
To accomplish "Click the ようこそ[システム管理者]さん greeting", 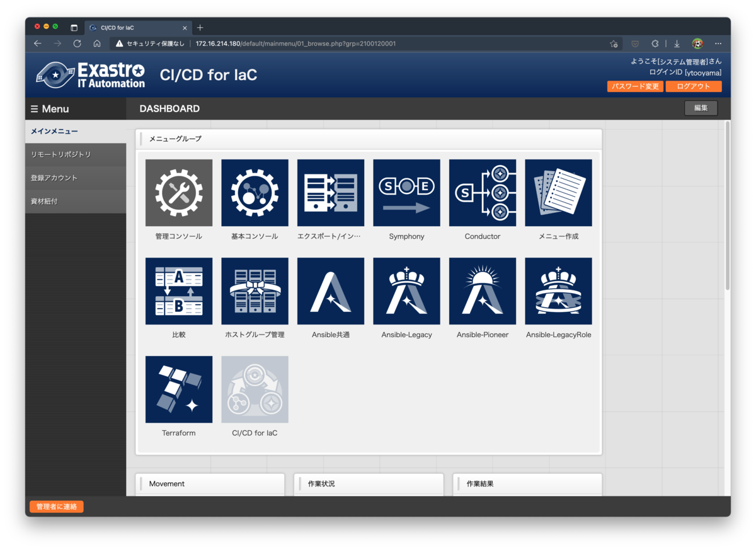I will (x=676, y=61).
